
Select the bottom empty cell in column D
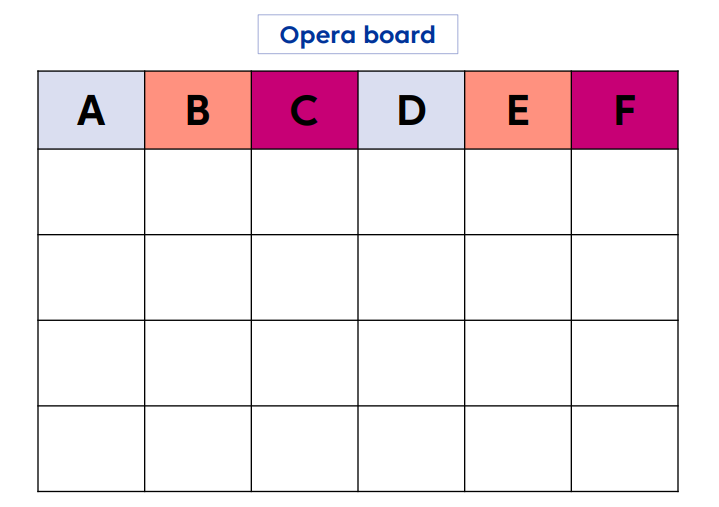click(411, 448)
